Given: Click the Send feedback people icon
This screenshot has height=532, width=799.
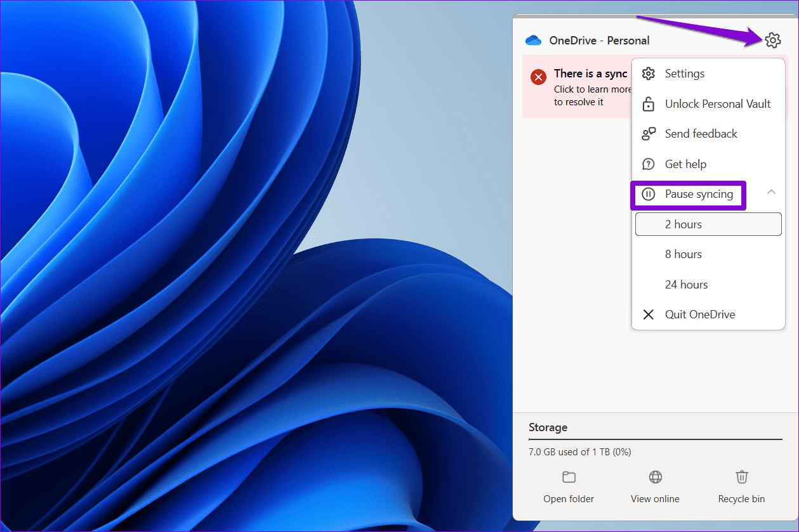Looking at the screenshot, I should point(648,134).
